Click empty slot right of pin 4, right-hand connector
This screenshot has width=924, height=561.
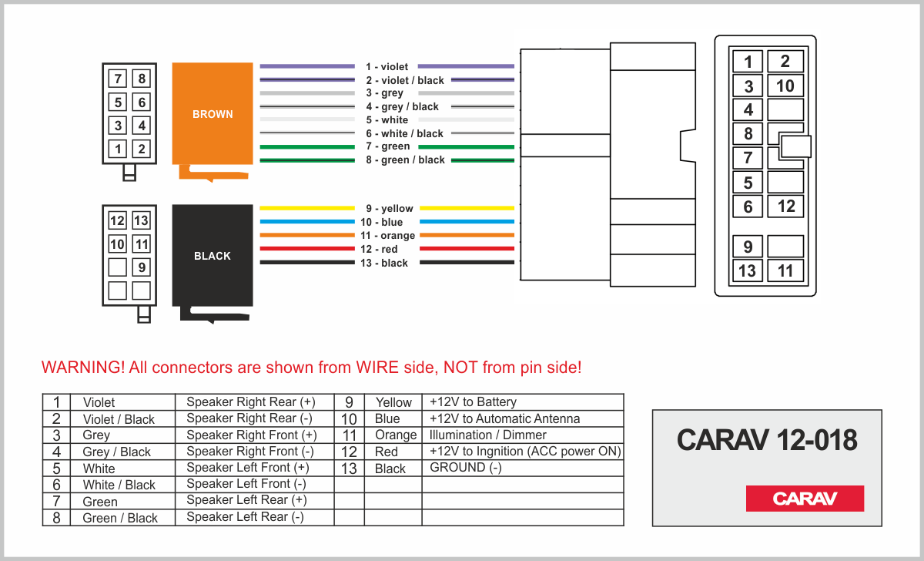[785, 109]
